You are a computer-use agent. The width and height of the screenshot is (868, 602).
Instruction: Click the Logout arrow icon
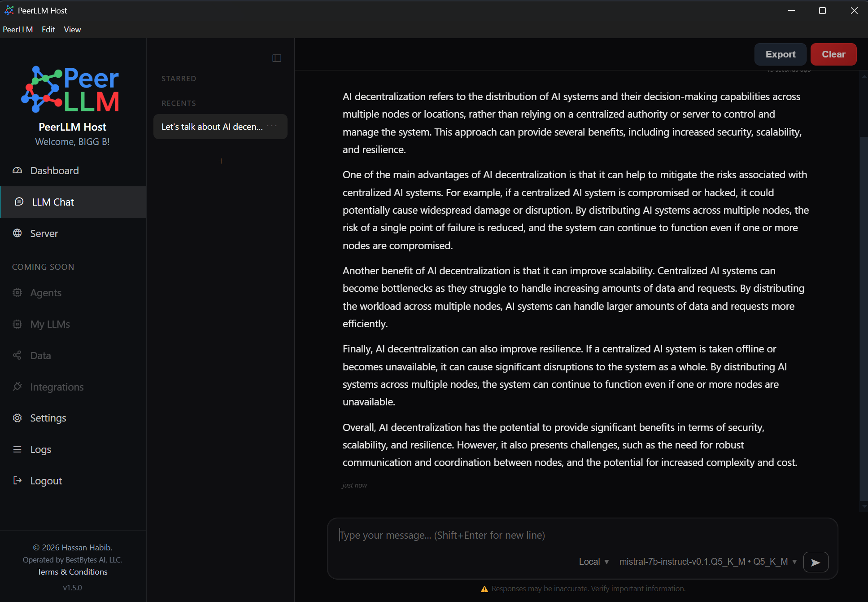pos(17,481)
